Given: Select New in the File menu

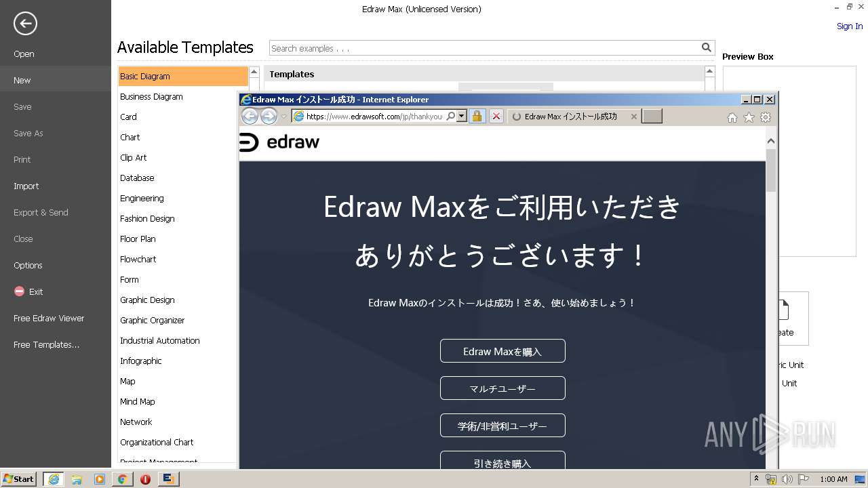Looking at the screenshot, I should (x=22, y=80).
